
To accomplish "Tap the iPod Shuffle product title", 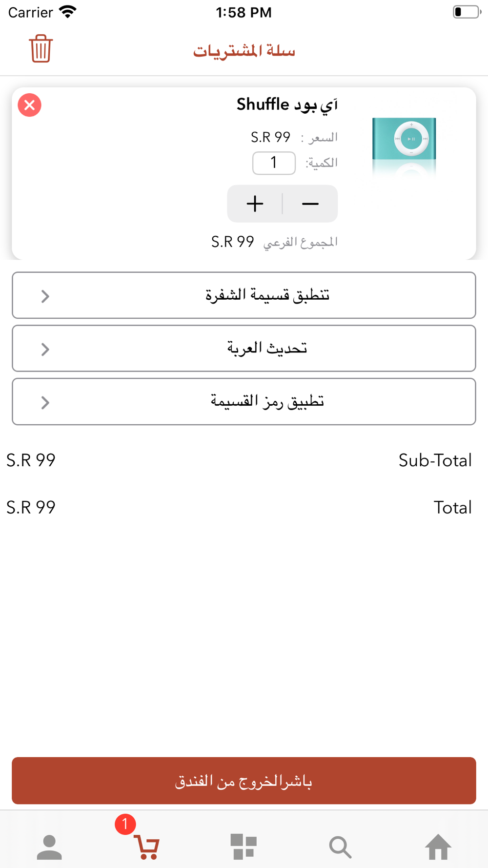I will coord(287,104).
